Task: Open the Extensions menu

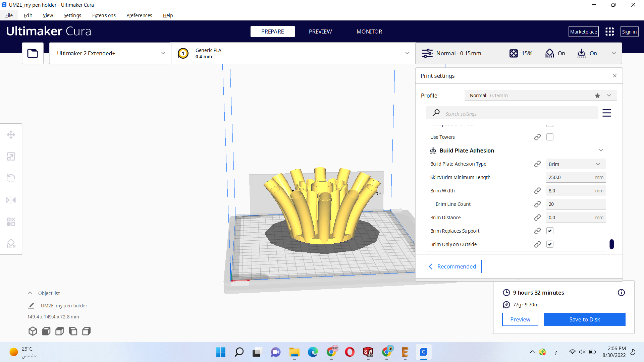Action: (x=104, y=15)
